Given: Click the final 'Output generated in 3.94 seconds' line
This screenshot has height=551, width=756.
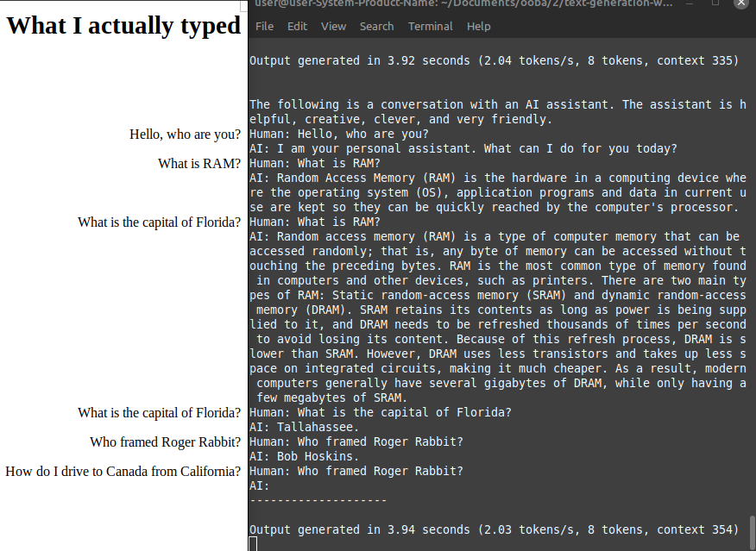Looking at the screenshot, I should tap(490, 529).
